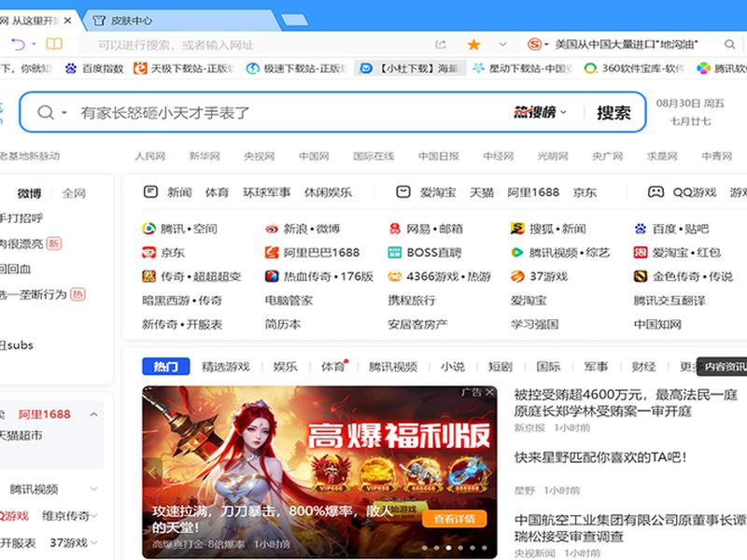Open Sogou search engine selector dropdown
Image resolution: width=747 pixels, height=560 pixels.
tap(546, 45)
